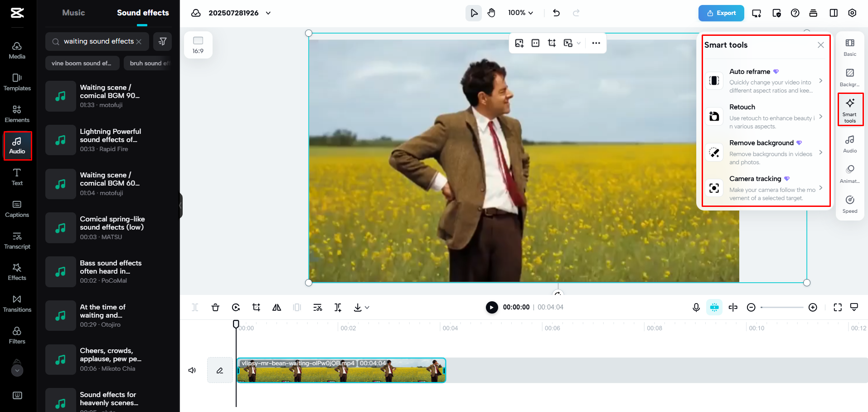Image resolution: width=868 pixels, height=412 pixels.
Task: Open the Transitions panel
Action: pyautogui.click(x=17, y=303)
